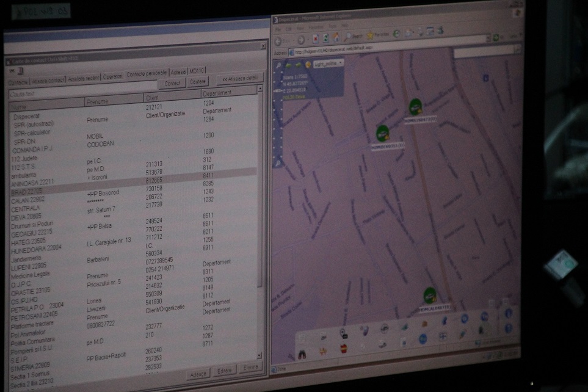588x392 pixels.
Task: Click the Adauga button below contact list
Action: 198,372
